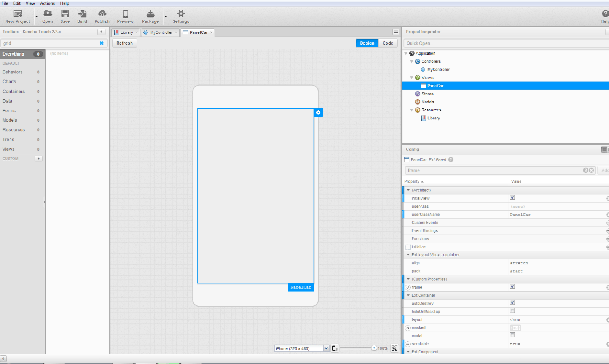Close the PanelCar tab
609x364 pixels.
click(211, 33)
